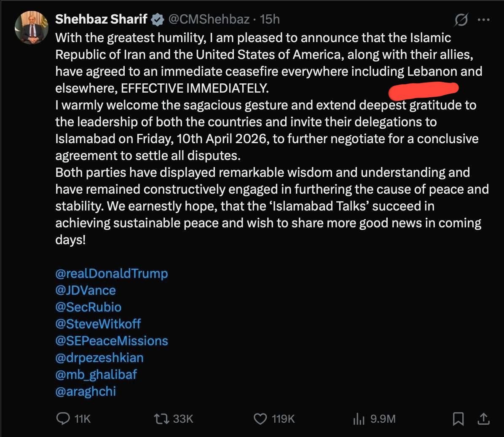View post analytics bar chart icon
Image resolution: width=504 pixels, height=437 pixels.
click(359, 418)
